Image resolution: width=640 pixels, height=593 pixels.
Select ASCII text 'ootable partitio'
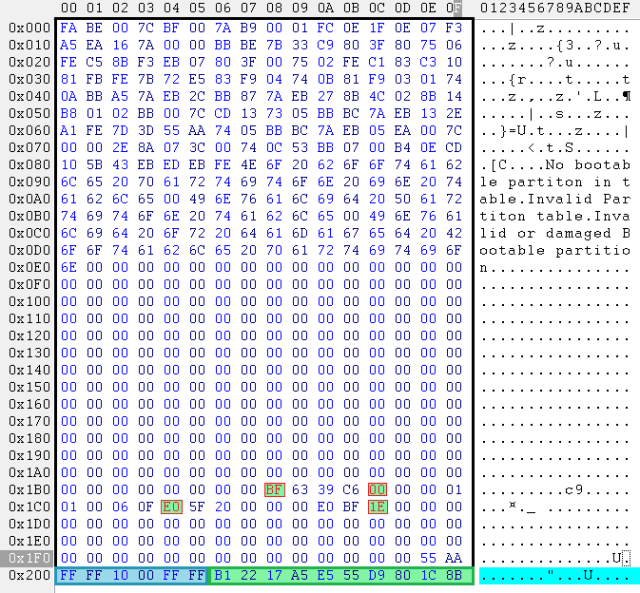click(555, 250)
